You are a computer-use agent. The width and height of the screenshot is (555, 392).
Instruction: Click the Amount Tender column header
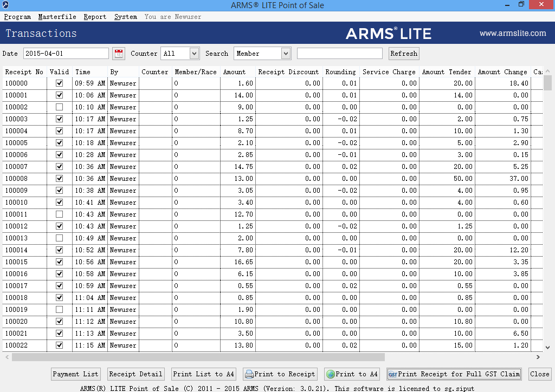[x=447, y=72]
